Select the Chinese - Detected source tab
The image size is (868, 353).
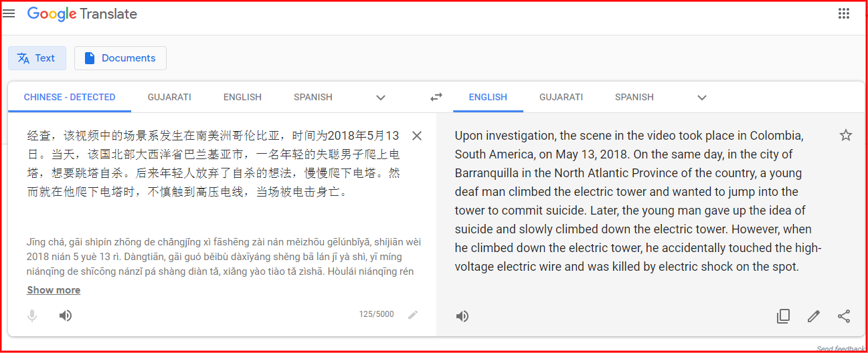coord(70,97)
